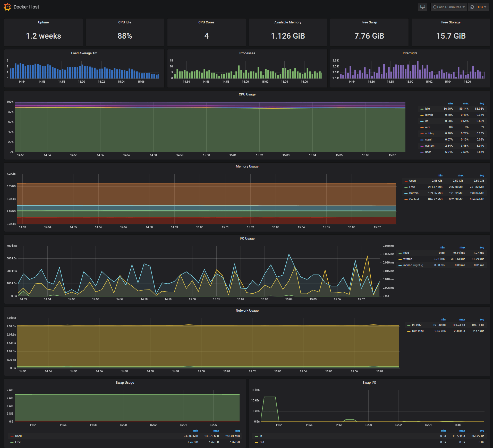Open the Last 15 minutes time range dropdown
493x448 pixels.
(449, 7)
